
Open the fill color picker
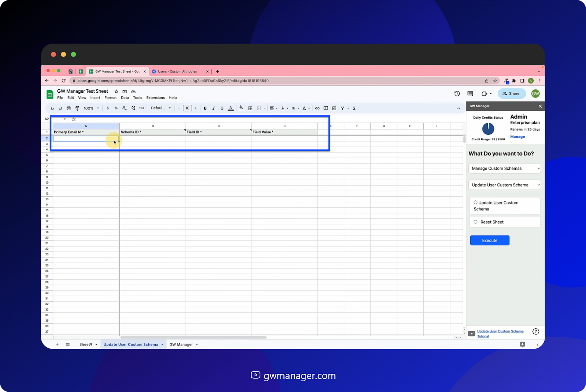tap(241, 108)
